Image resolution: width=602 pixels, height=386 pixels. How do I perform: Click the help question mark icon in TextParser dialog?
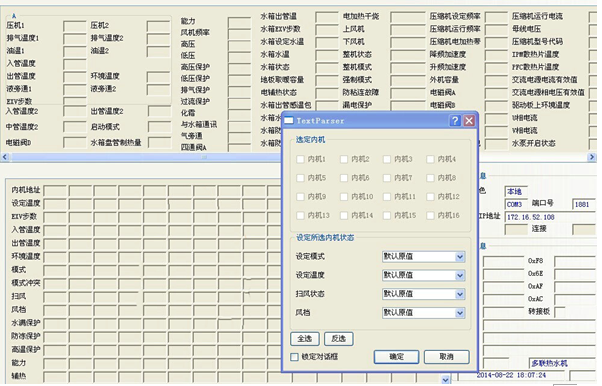[455, 121]
